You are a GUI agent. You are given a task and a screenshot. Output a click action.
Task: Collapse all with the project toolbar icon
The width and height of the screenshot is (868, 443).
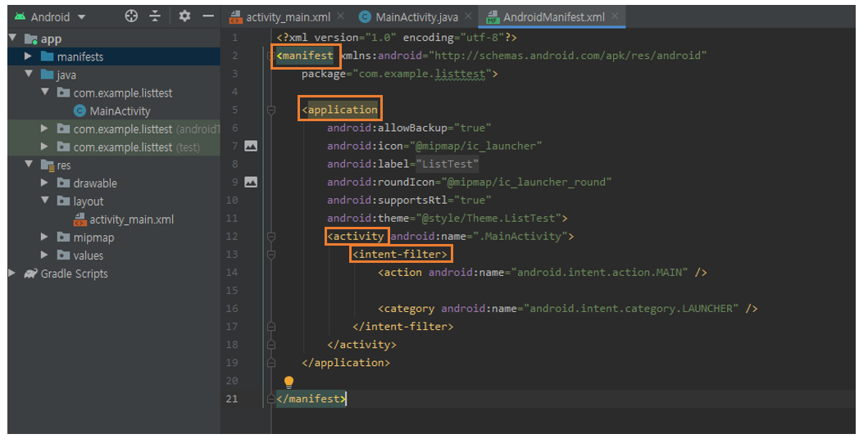coord(155,16)
